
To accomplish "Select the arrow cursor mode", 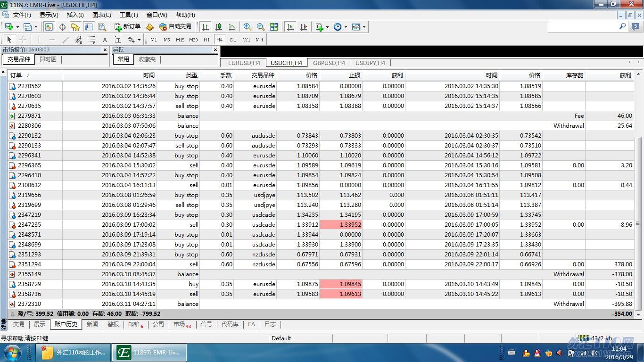I will pyautogui.click(x=9, y=40).
